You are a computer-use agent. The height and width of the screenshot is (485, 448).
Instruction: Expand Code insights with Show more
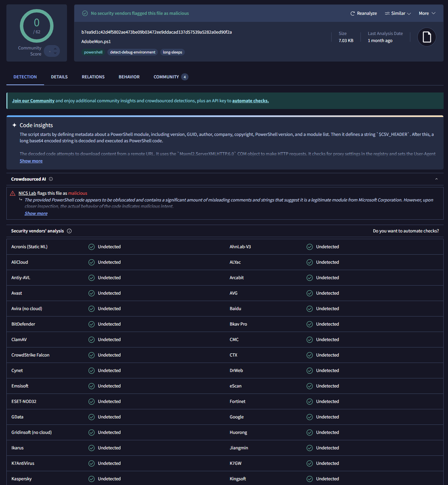31,161
